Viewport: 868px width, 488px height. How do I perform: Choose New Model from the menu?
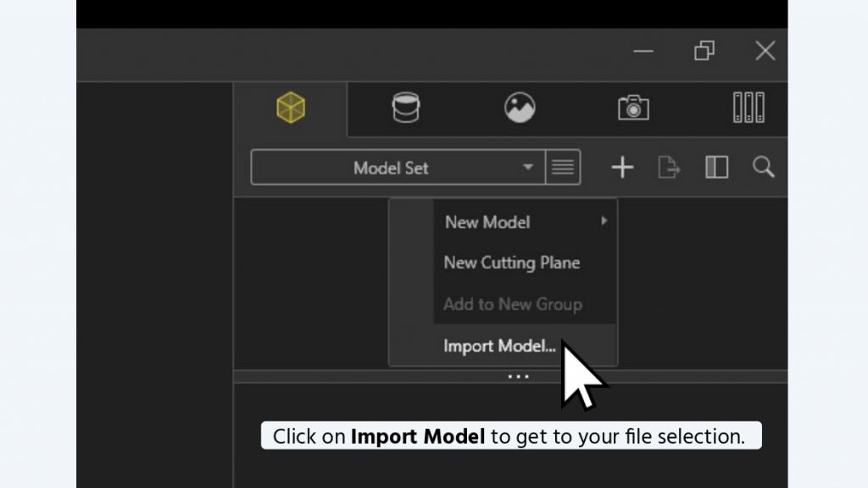pos(487,222)
